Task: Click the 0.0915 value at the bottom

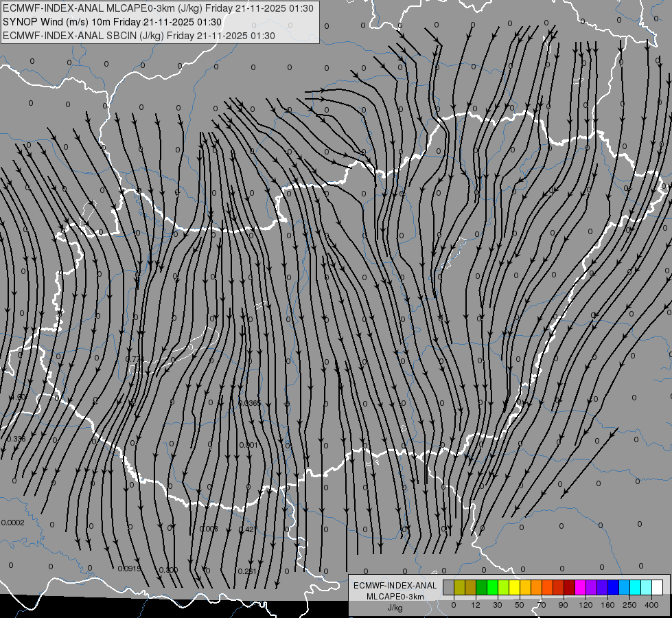Action: click(x=130, y=569)
